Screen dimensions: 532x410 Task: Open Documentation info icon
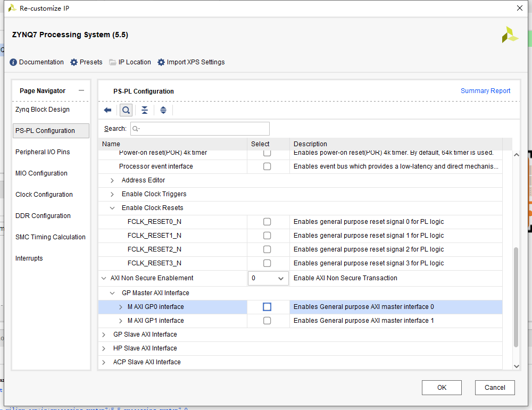13,62
